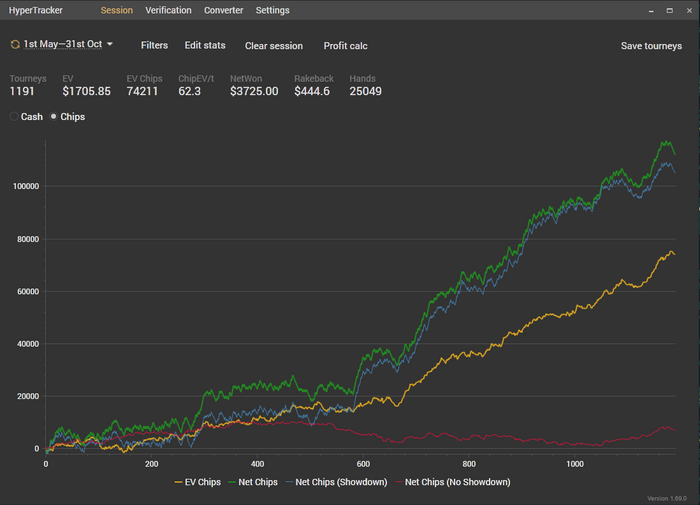Click the Hands value 25049

366,91
